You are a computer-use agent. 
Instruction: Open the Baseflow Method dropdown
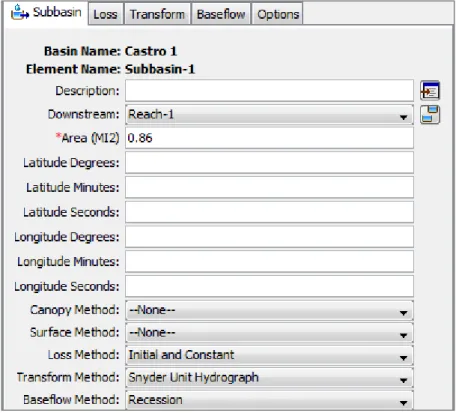pyautogui.click(x=269, y=400)
